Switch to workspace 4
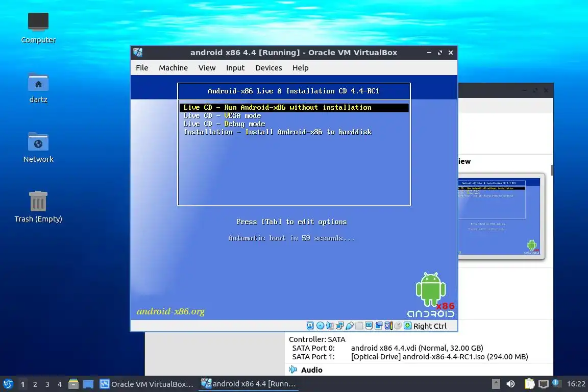 [x=60, y=384]
